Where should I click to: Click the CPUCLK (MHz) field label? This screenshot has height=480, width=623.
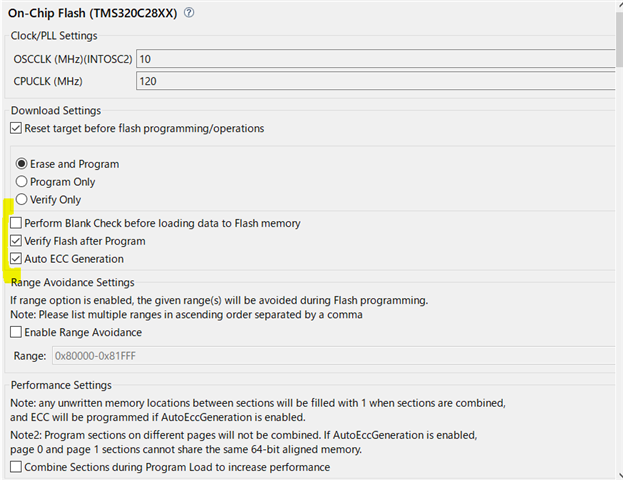tap(49, 81)
